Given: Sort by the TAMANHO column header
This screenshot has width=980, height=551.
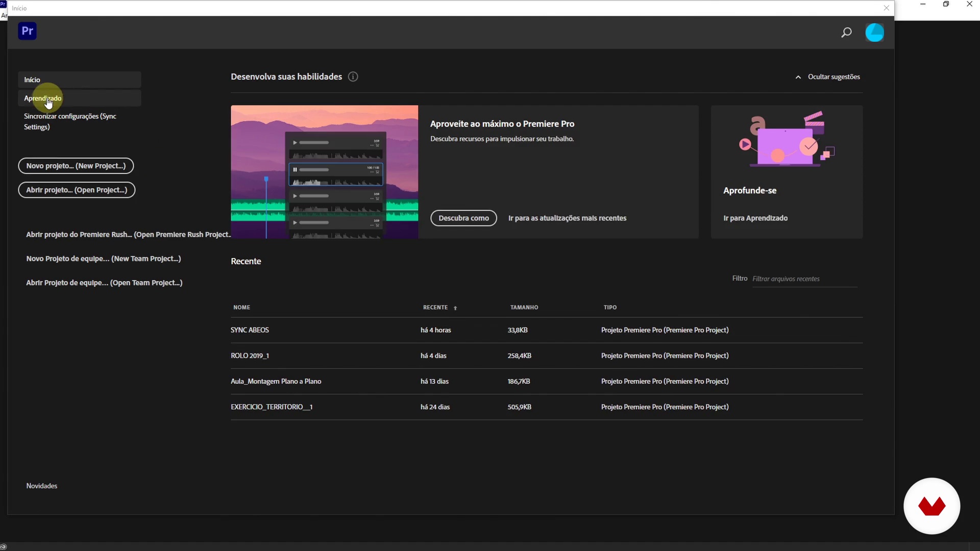Looking at the screenshot, I should (x=524, y=307).
